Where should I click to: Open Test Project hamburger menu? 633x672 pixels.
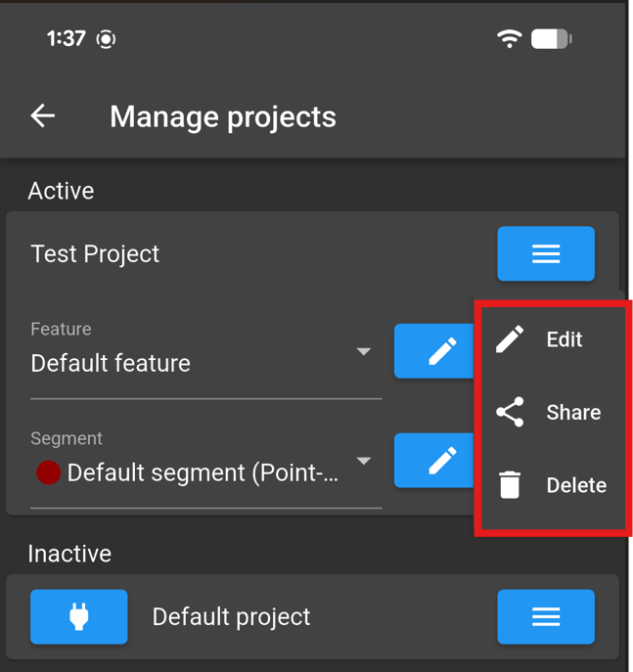[x=546, y=253]
